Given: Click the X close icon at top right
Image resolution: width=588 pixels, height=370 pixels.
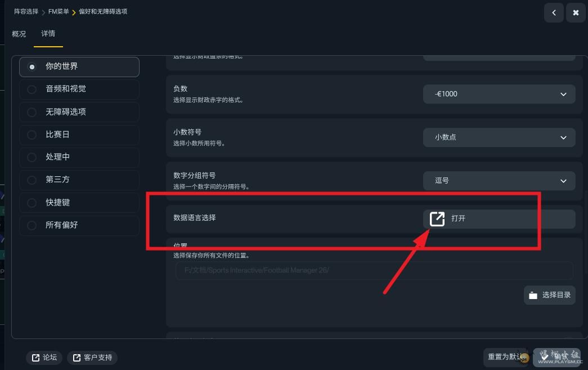Looking at the screenshot, I should coord(576,13).
